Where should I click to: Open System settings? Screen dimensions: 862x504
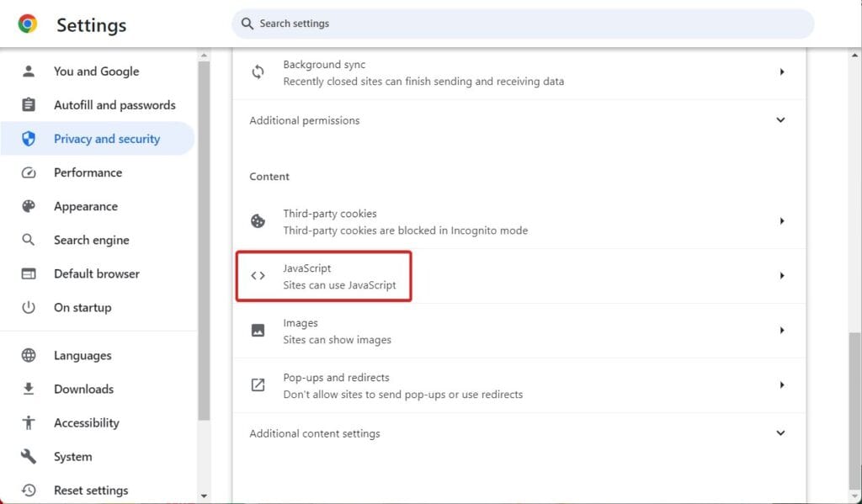[97, 456]
